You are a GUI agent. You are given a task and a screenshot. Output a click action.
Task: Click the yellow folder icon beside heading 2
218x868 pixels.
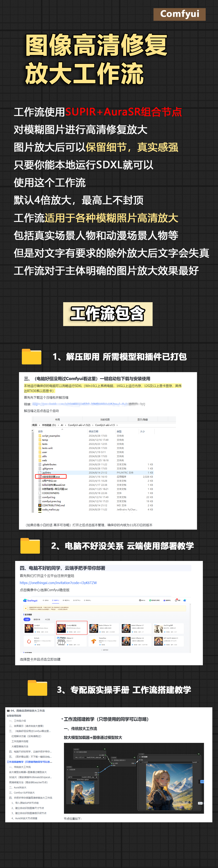pyautogui.click(x=30, y=546)
